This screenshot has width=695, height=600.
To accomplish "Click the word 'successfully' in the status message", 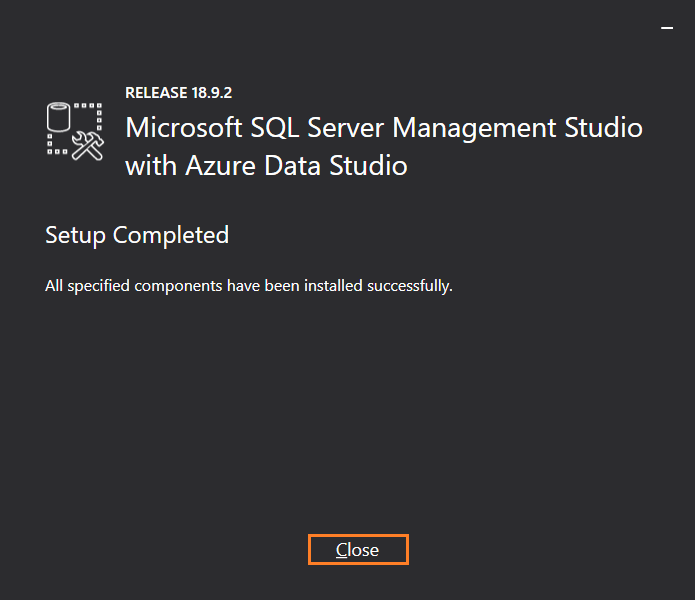I will [x=409, y=286].
